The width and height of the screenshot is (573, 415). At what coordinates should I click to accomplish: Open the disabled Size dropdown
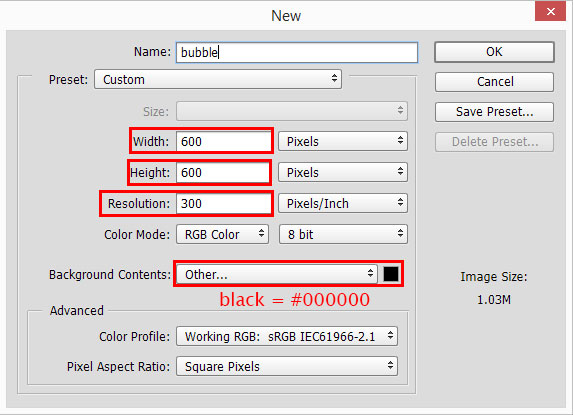(x=292, y=111)
